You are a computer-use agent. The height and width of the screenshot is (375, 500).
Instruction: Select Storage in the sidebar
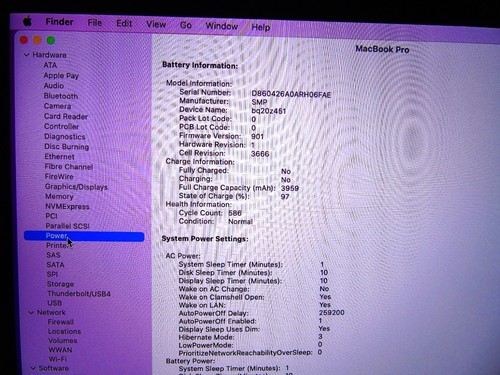tap(60, 284)
